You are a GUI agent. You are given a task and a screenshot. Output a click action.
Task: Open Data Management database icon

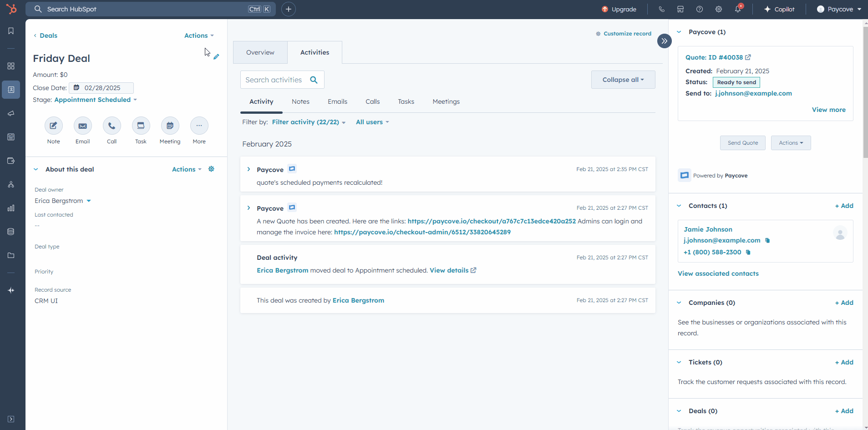click(x=11, y=232)
